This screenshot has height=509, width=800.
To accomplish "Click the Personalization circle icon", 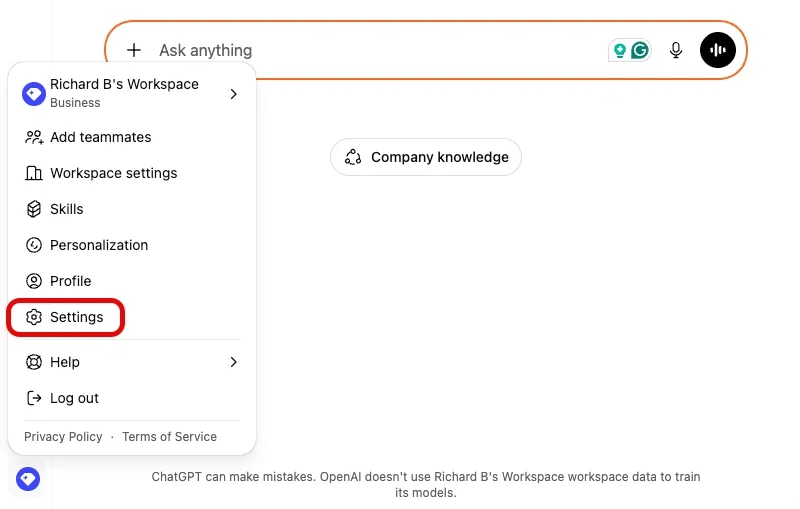I will tap(34, 245).
